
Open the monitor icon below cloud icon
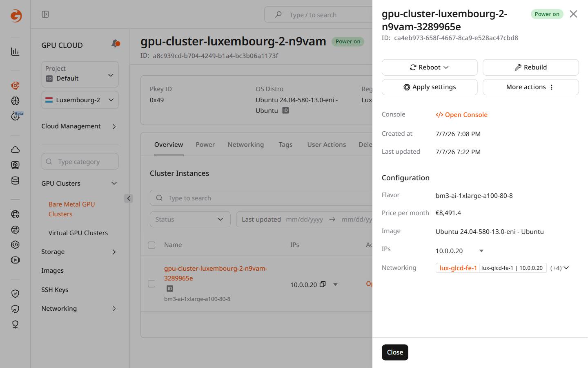coord(15,165)
